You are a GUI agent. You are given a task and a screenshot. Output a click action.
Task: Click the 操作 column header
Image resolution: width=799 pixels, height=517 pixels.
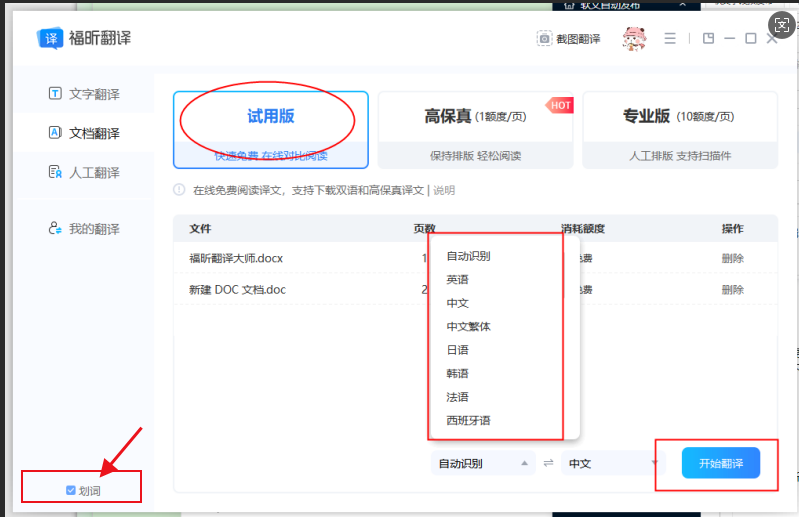732,229
